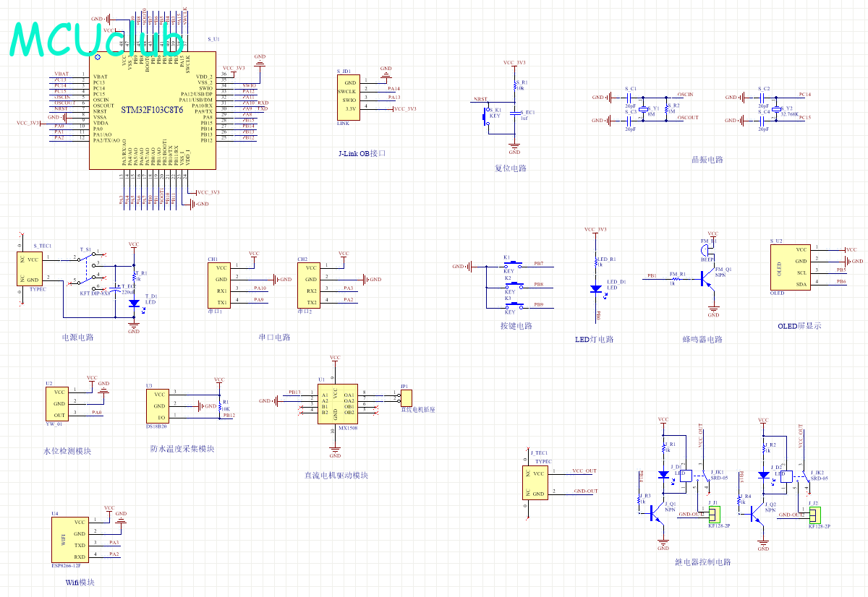Viewport: 868px width, 597px height.
Task: Click the PA10 net label on CH1
Action: tap(260, 288)
